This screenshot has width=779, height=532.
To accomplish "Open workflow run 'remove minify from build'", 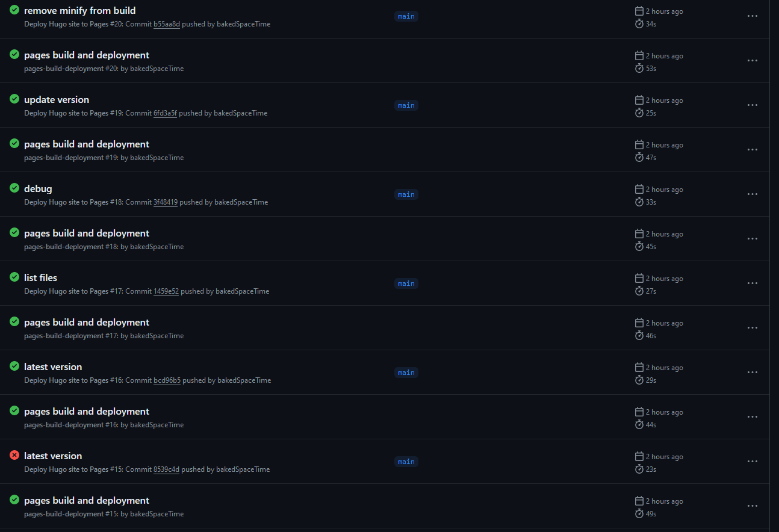I will tap(79, 10).
